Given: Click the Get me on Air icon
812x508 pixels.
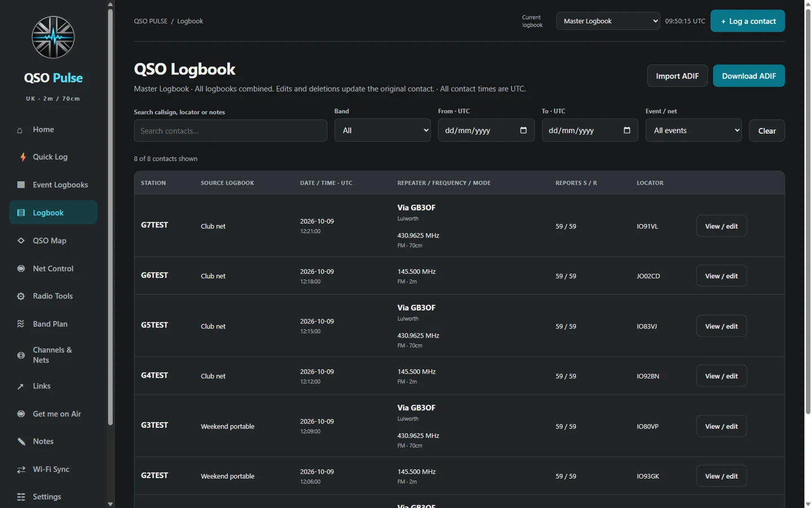Looking at the screenshot, I should tap(21, 414).
